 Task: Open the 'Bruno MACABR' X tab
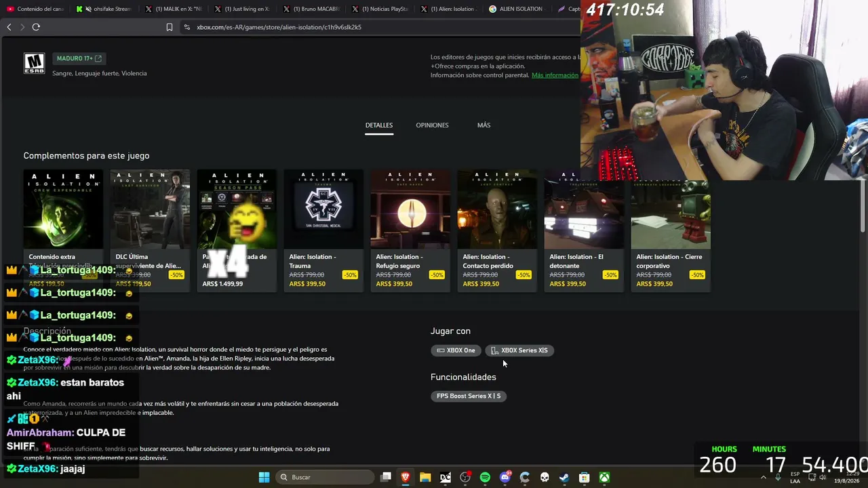tap(311, 9)
